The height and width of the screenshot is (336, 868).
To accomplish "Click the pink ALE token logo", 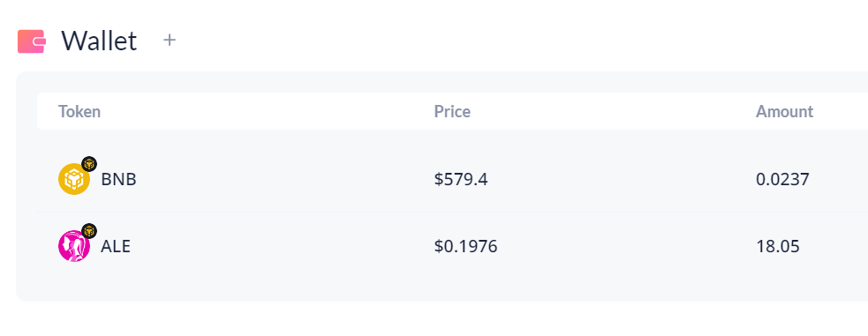I will [74, 246].
